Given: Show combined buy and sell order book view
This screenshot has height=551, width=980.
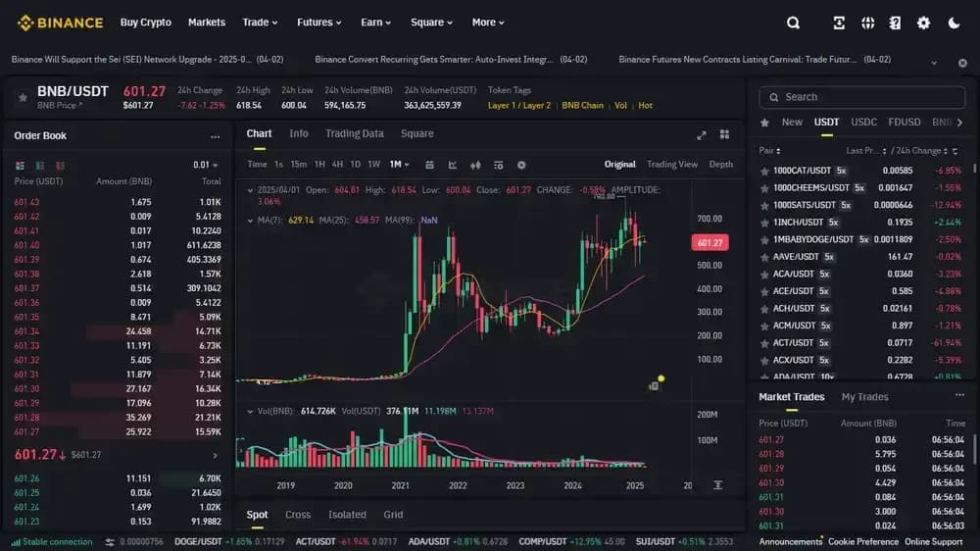Looking at the screenshot, I should click(x=20, y=165).
